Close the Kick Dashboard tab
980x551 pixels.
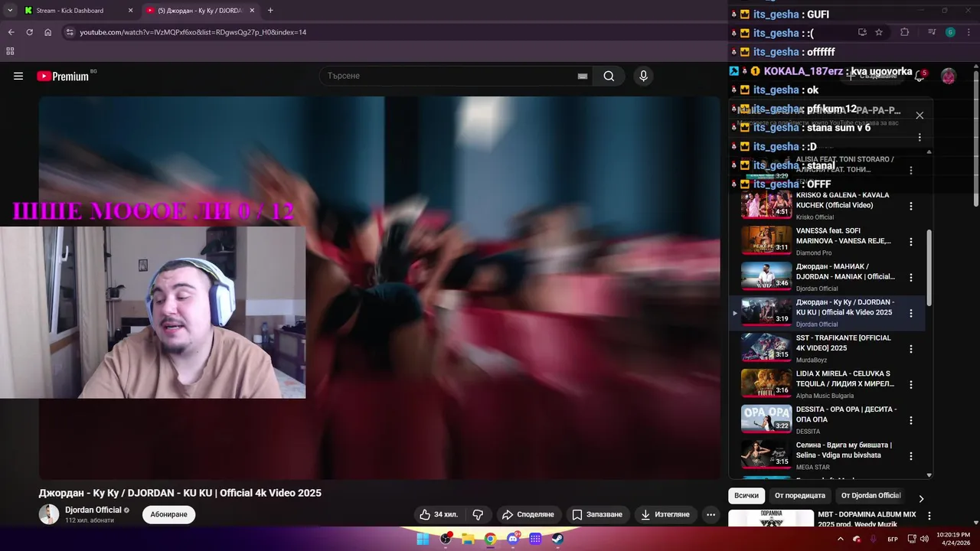(130, 11)
